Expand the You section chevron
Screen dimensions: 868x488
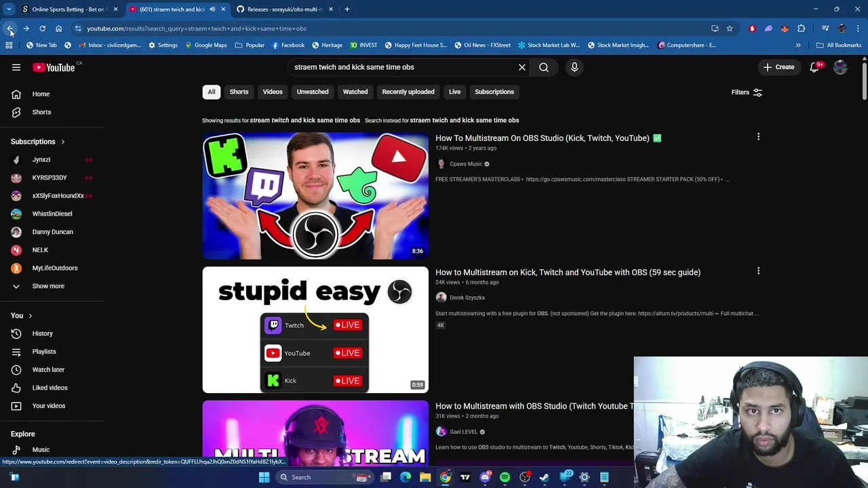(30, 316)
